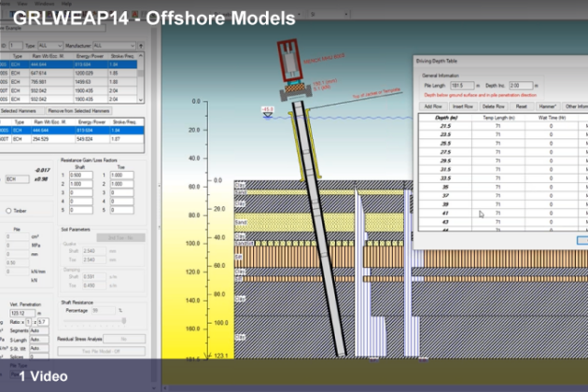Click Insert Row in Driving Depth Table
The image size is (588, 392).
tap(463, 106)
